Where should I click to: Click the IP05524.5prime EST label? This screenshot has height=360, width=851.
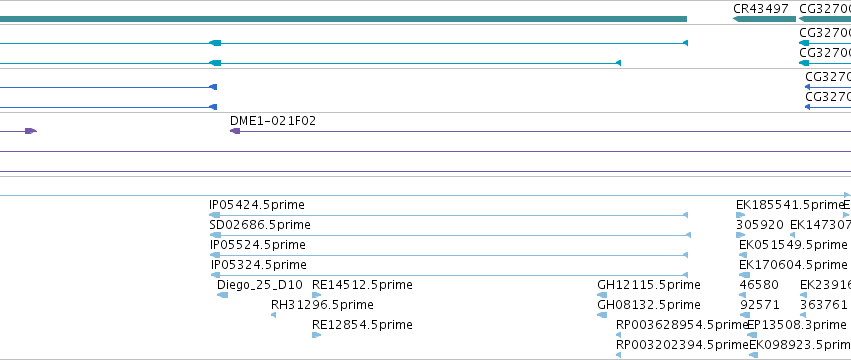(258, 245)
